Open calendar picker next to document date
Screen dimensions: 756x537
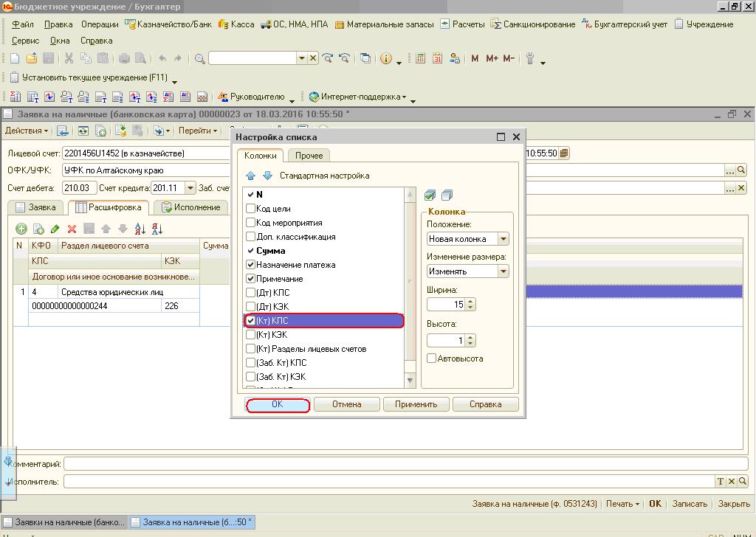[x=563, y=153]
